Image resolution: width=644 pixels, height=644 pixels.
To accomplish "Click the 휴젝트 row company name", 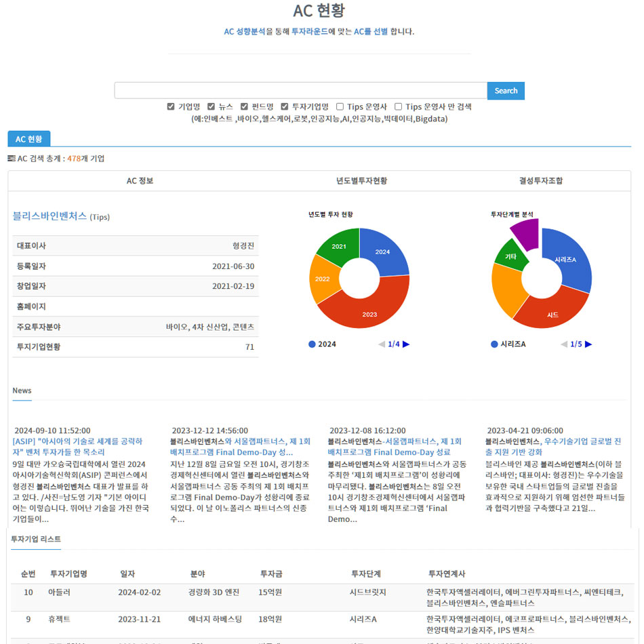I will (x=59, y=620).
